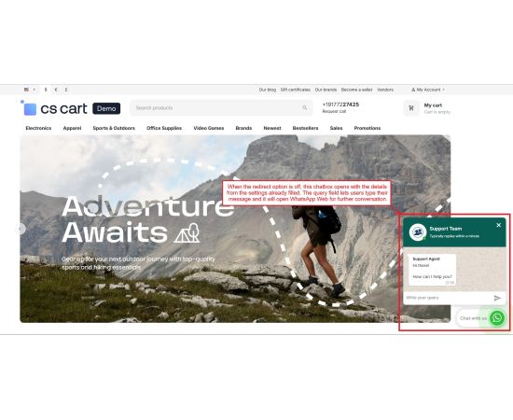Open the Sports & Outdoors menu
This screenshot has width=513, height=420.
coord(114,128)
